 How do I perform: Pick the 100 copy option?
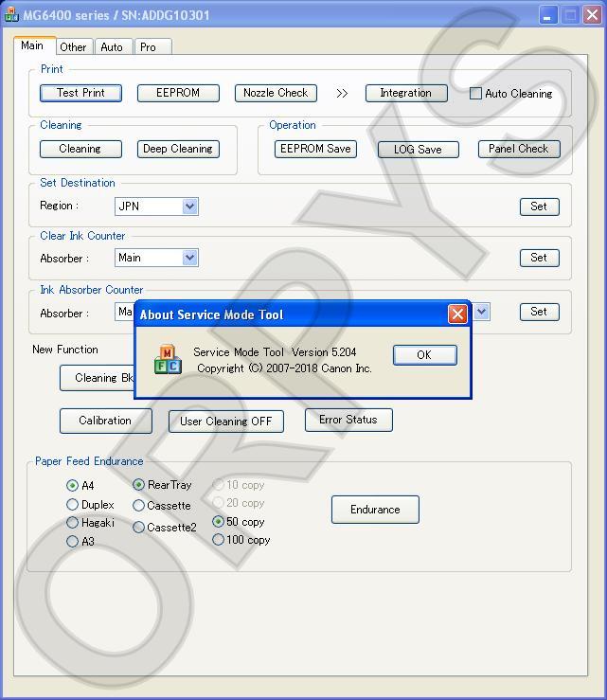[x=218, y=540]
